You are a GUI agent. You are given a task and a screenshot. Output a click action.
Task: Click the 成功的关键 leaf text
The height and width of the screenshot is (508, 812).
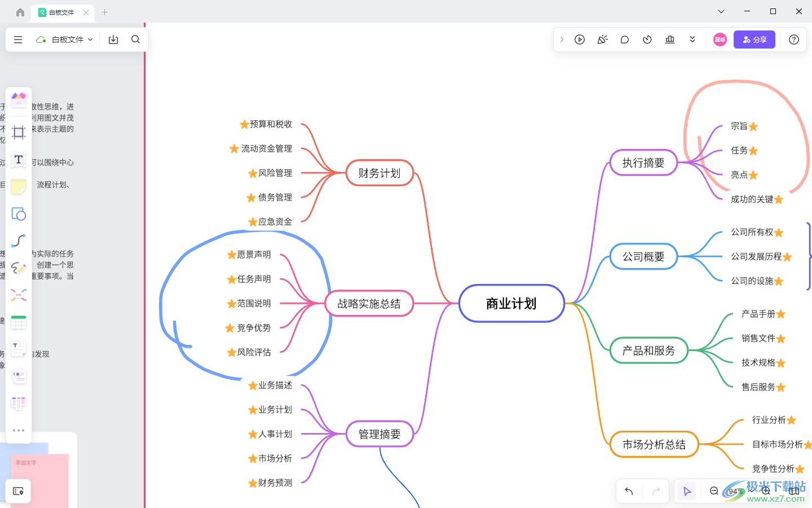click(x=752, y=199)
